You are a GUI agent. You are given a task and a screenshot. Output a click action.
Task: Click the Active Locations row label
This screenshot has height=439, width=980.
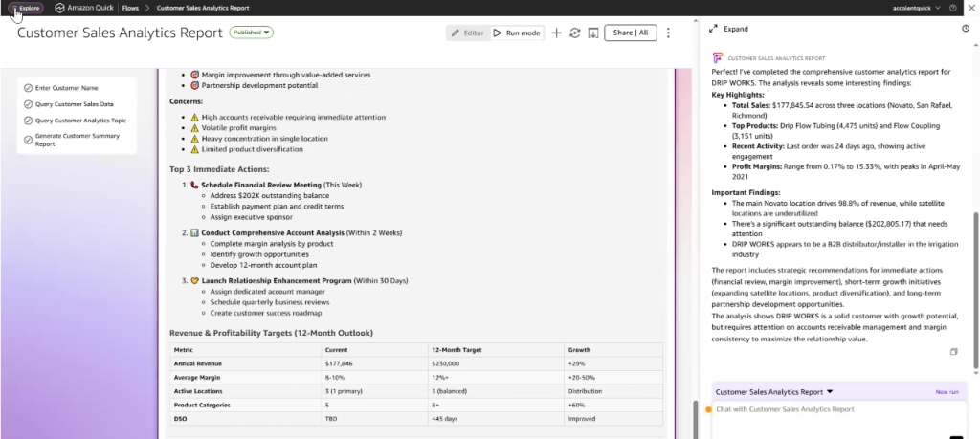pyautogui.click(x=199, y=391)
